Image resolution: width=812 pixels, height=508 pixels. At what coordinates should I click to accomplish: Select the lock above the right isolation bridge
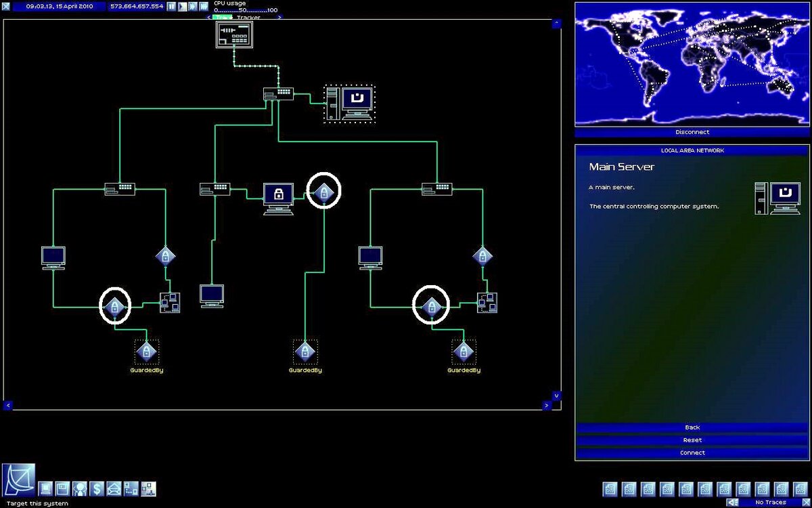pyautogui.click(x=482, y=256)
